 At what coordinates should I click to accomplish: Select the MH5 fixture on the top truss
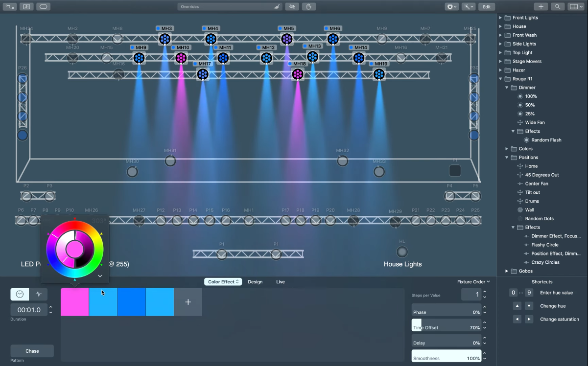[287, 39]
